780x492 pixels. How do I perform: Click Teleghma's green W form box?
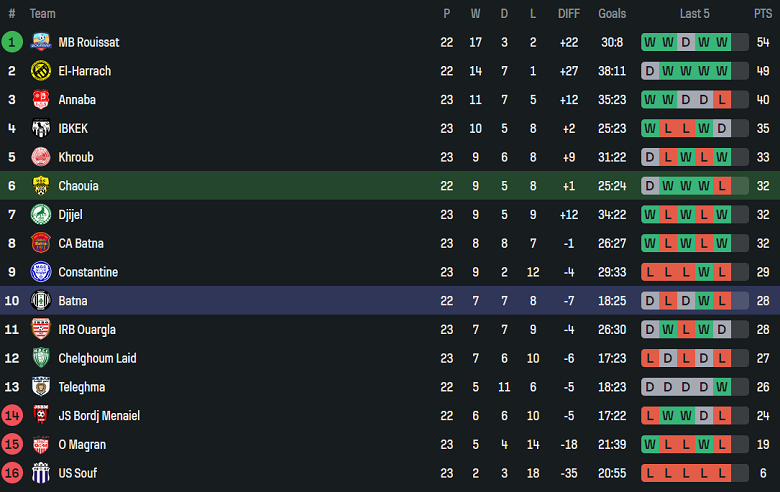[722, 387]
